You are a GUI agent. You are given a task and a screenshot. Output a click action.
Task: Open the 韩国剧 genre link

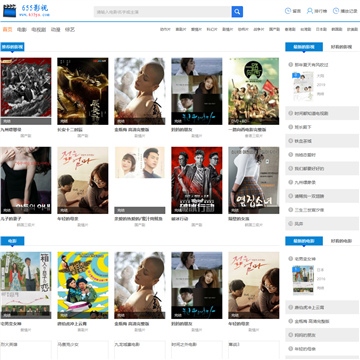(337, 29)
